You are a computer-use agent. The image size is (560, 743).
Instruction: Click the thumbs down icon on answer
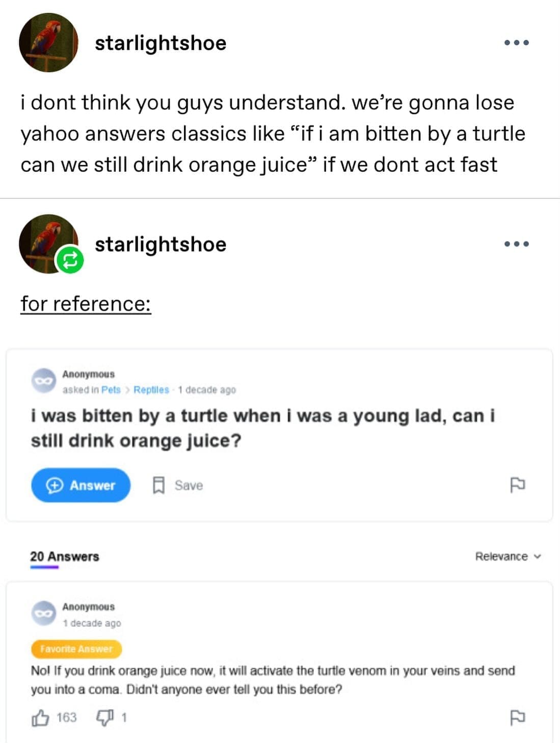tap(104, 718)
